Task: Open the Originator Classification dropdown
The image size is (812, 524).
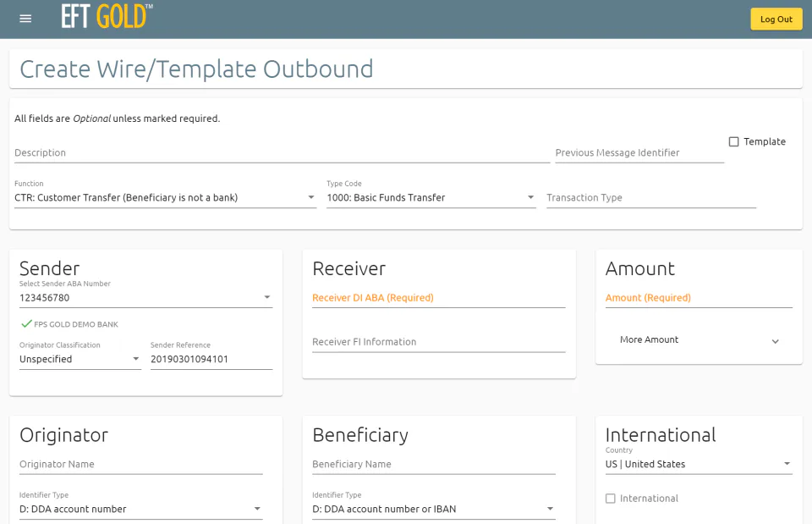Action: 80,359
